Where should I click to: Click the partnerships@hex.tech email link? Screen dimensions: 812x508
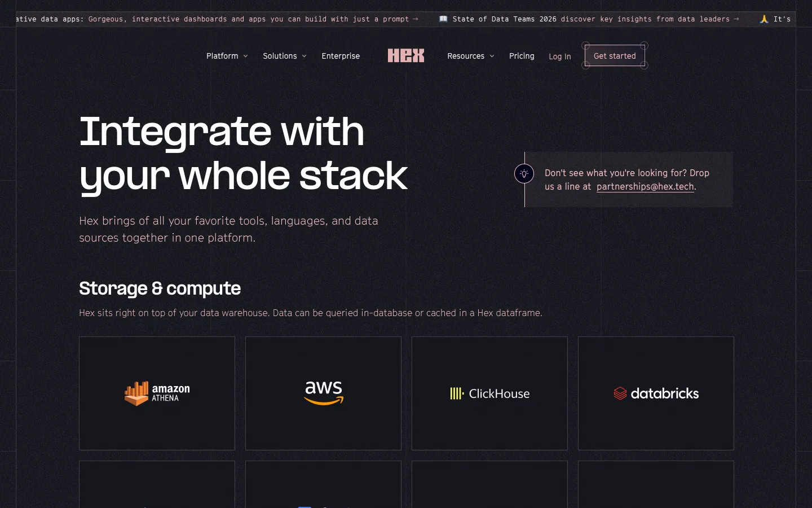645,186
